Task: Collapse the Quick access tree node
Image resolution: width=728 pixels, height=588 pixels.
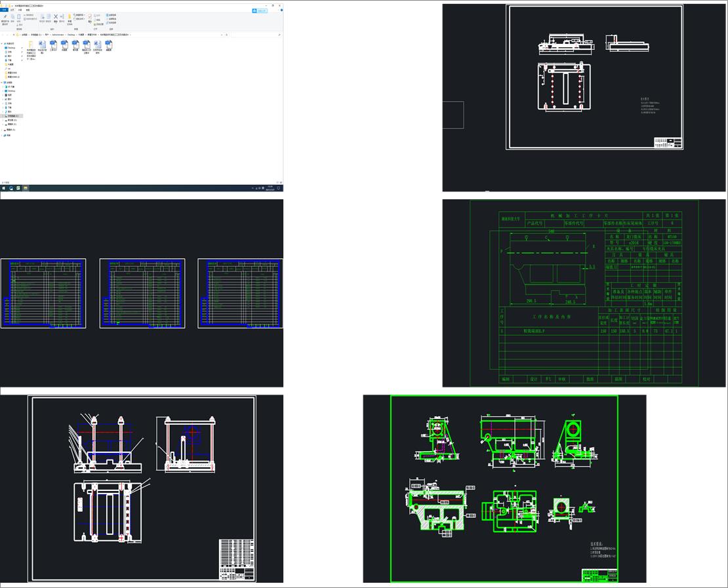Action: (1, 44)
